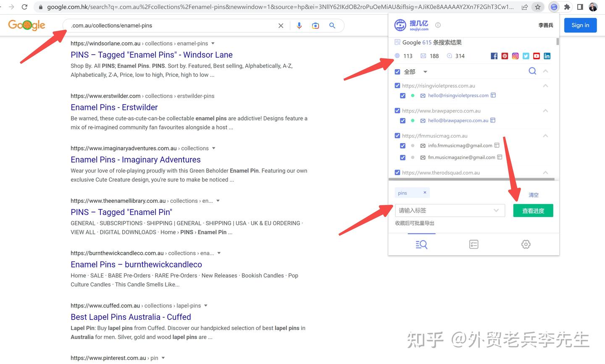
Task: Uncheck hello@risingvioletpress.com email checkbox
Action: pyautogui.click(x=402, y=95)
